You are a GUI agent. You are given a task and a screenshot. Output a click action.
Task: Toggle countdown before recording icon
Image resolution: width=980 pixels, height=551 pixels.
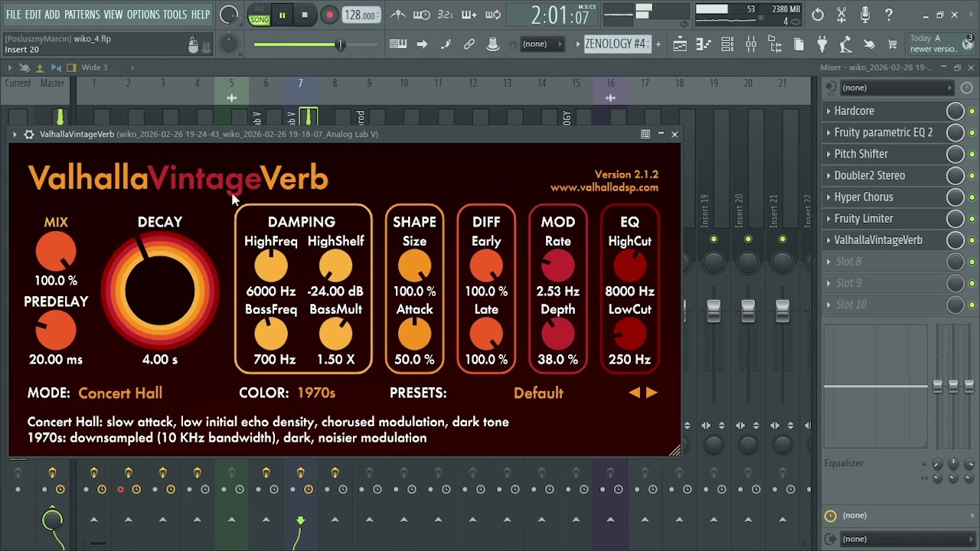click(x=445, y=15)
